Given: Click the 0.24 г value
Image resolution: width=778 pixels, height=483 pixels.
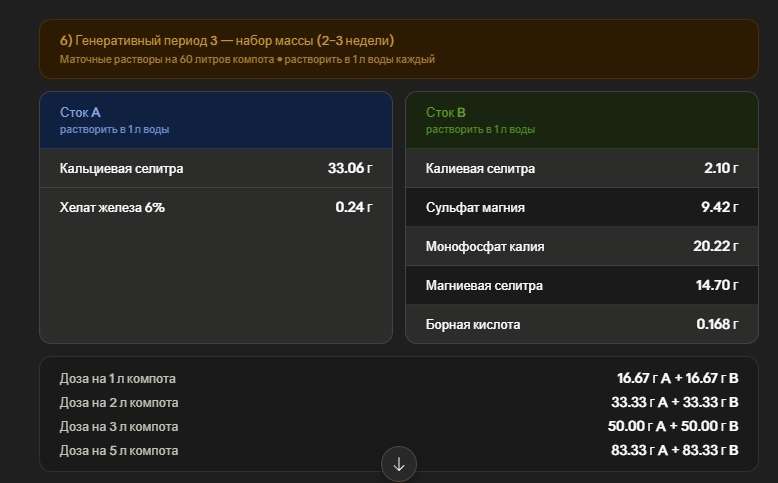Looking at the screenshot, I should pyautogui.click(x=354, y=207).
